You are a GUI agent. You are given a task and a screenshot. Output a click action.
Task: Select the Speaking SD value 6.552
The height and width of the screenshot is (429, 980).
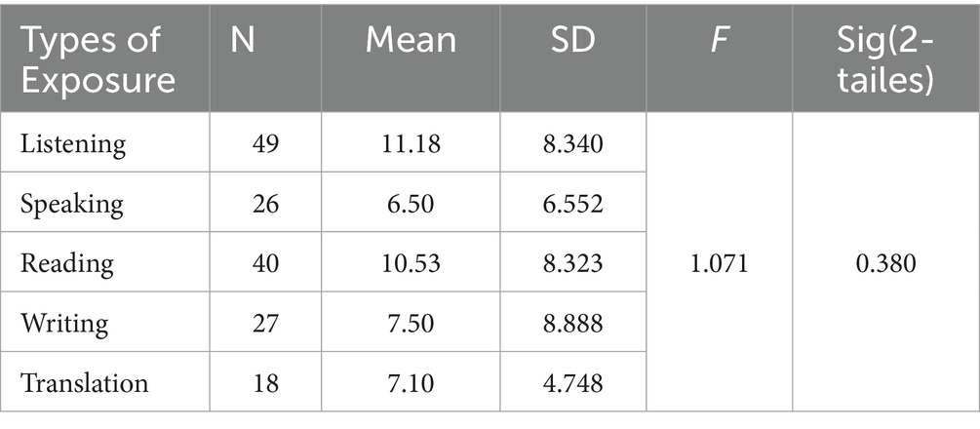(572, 205)
